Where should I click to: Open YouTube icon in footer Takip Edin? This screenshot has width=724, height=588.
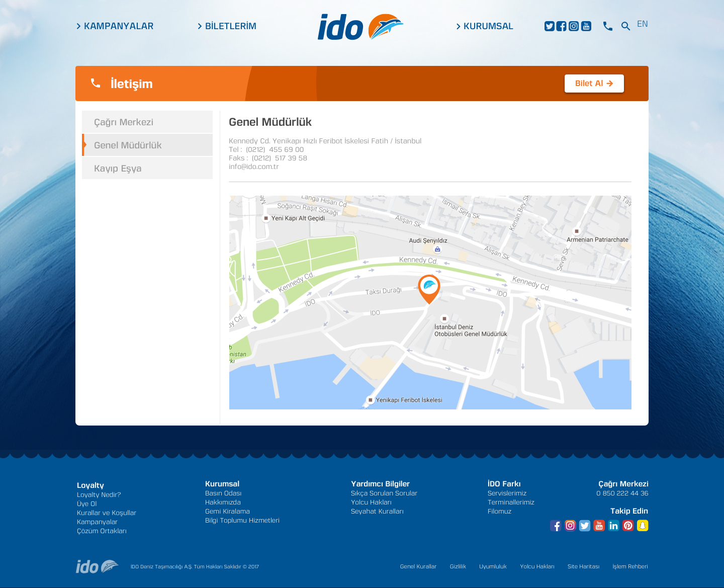click(599, 526)
